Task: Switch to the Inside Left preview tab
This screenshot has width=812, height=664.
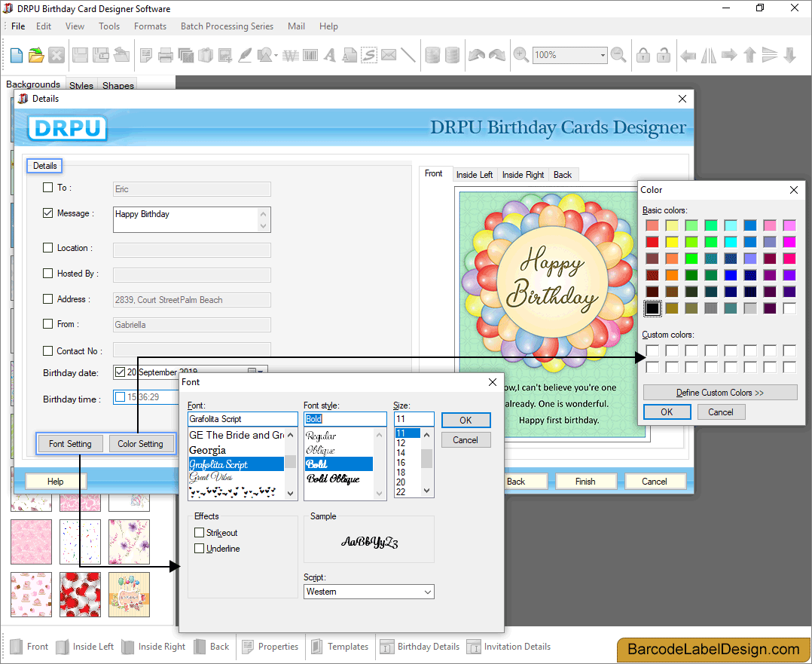Action: pyautogui.click(x=475, y=175)
